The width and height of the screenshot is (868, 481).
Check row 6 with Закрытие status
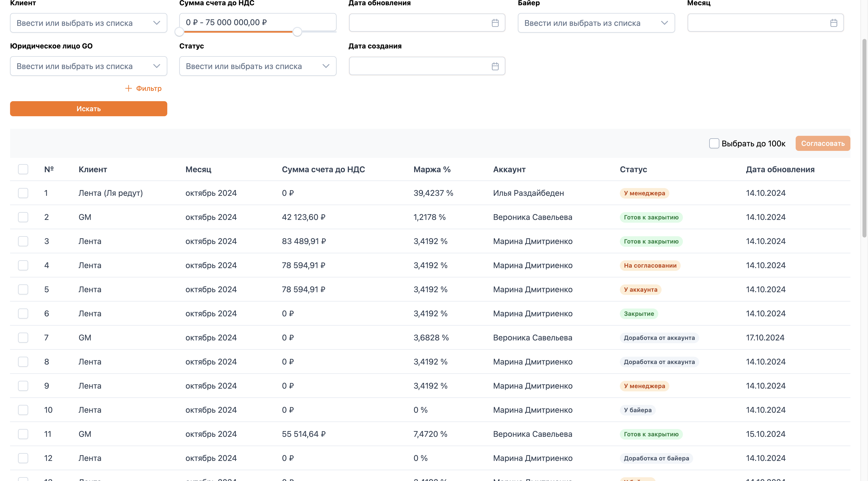23,314
